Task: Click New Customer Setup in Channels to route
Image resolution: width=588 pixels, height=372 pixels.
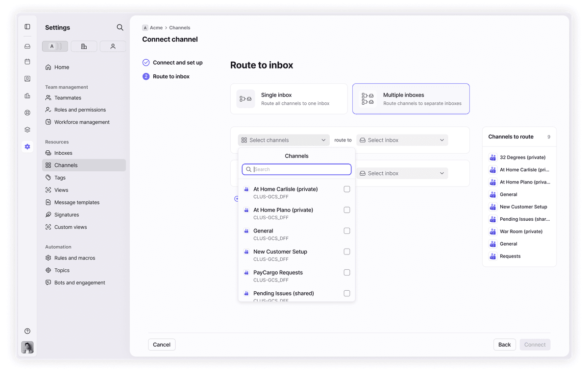Action: point(519,207)
